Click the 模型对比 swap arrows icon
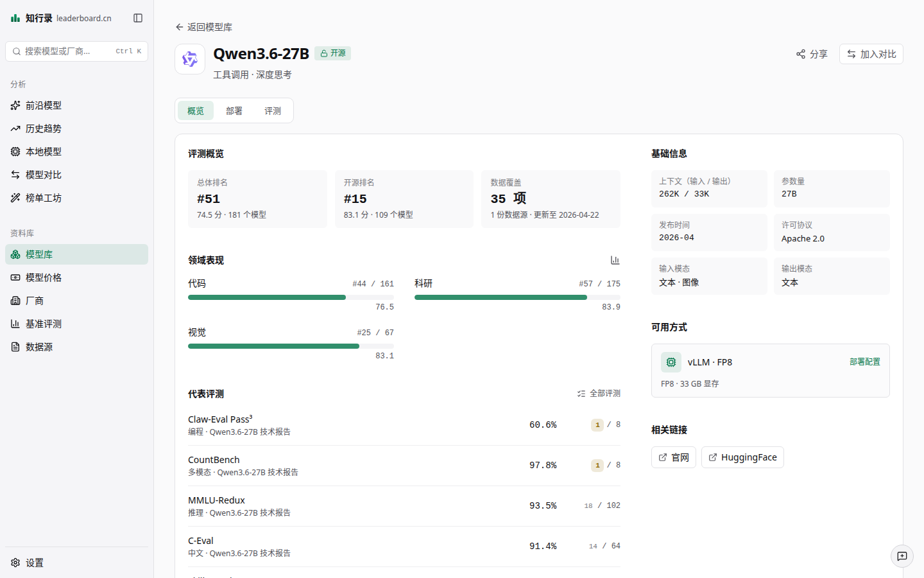The width and height of the screenshot is (924, 578). [15, 175]
